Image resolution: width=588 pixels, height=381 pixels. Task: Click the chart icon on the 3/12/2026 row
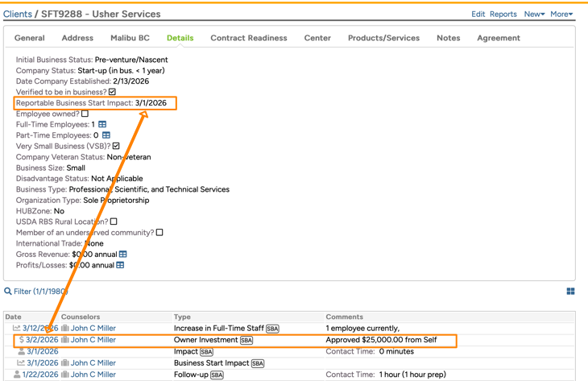[x=16, y=329]
